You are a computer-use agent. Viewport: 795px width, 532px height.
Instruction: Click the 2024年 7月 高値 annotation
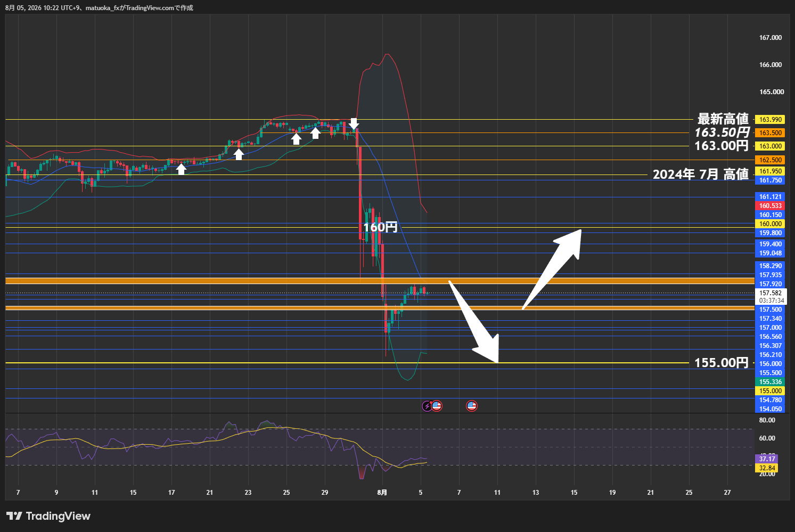(x=701, y=174)
